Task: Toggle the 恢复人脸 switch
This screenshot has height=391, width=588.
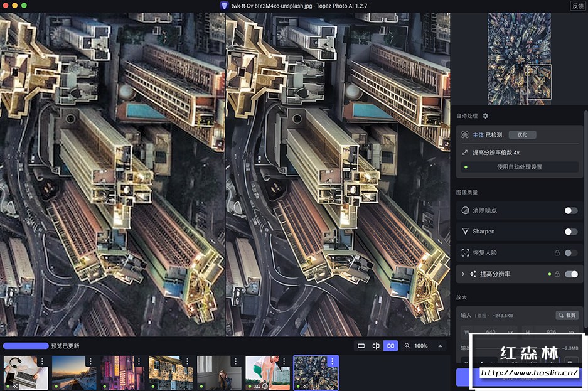Action: point(571,253)
